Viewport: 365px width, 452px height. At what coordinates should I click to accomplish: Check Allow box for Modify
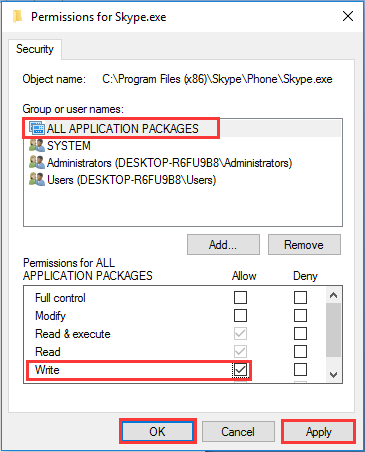click(240, 315)
